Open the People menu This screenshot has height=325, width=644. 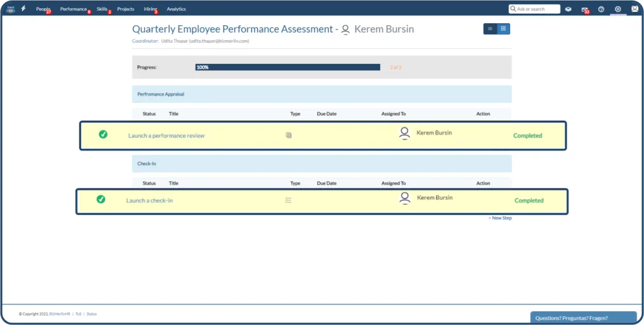tap(43, 9)
